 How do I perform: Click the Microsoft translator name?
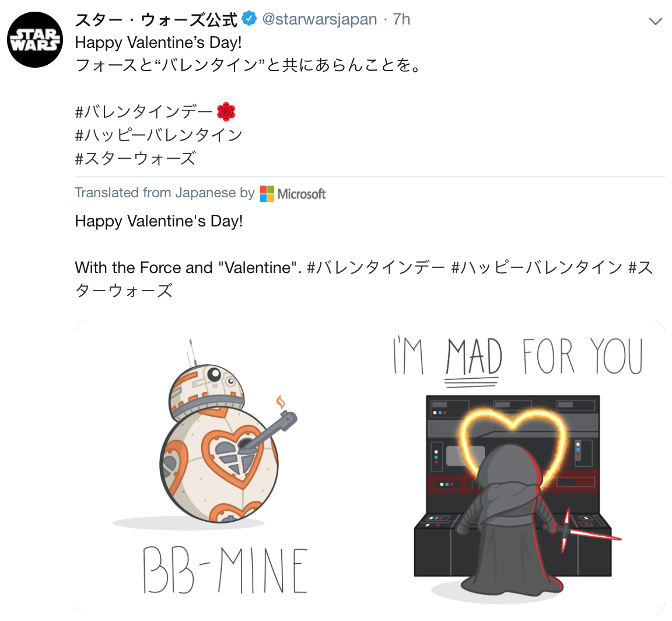pos(301,194)
